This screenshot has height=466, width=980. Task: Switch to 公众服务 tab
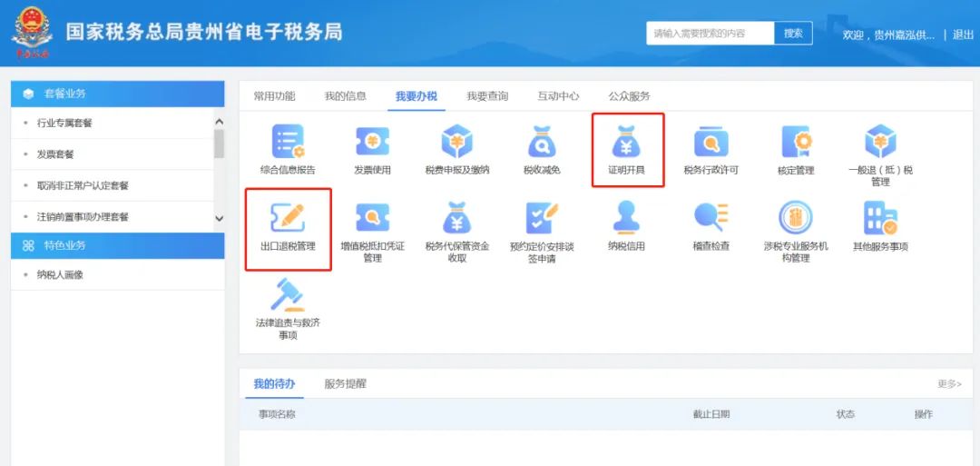click(630, 96)
